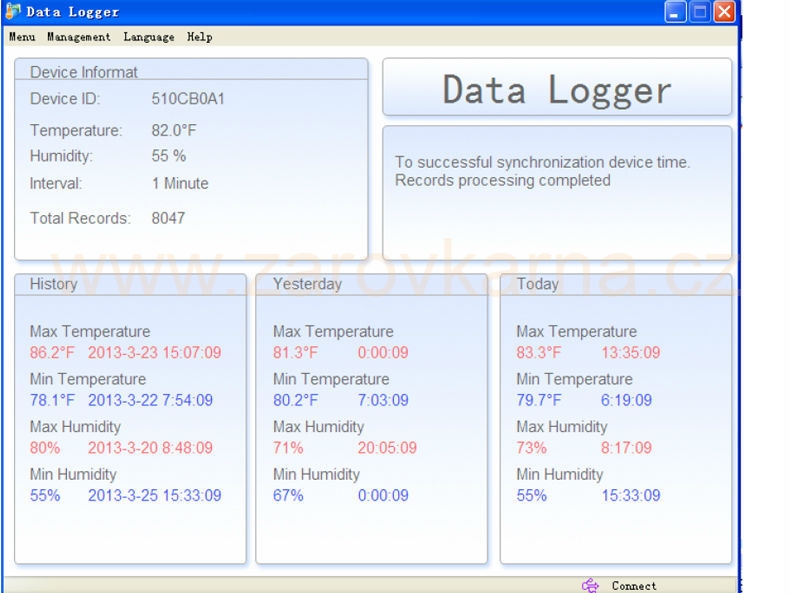
Task: Click the Device Informat panel header
Action: (x=191, y=71)
